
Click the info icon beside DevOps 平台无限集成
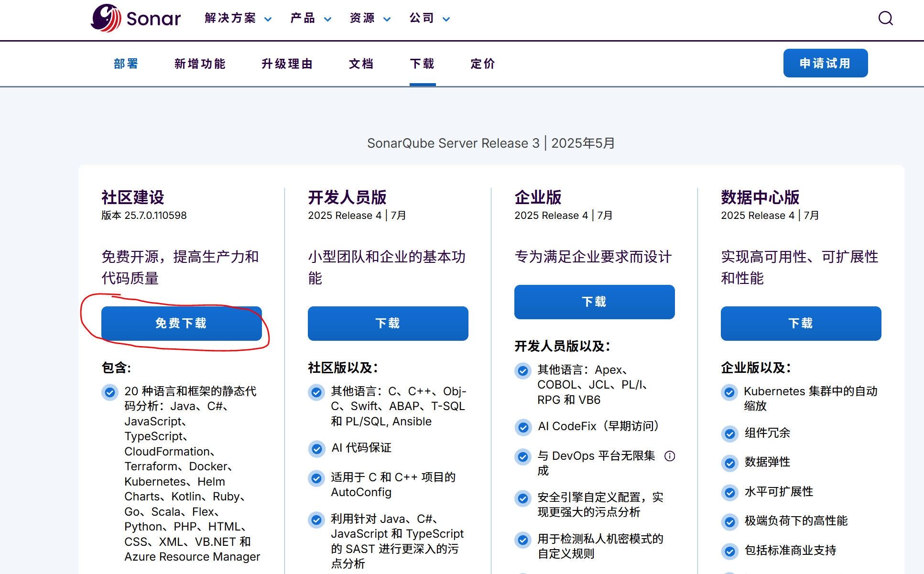point(670,456)
